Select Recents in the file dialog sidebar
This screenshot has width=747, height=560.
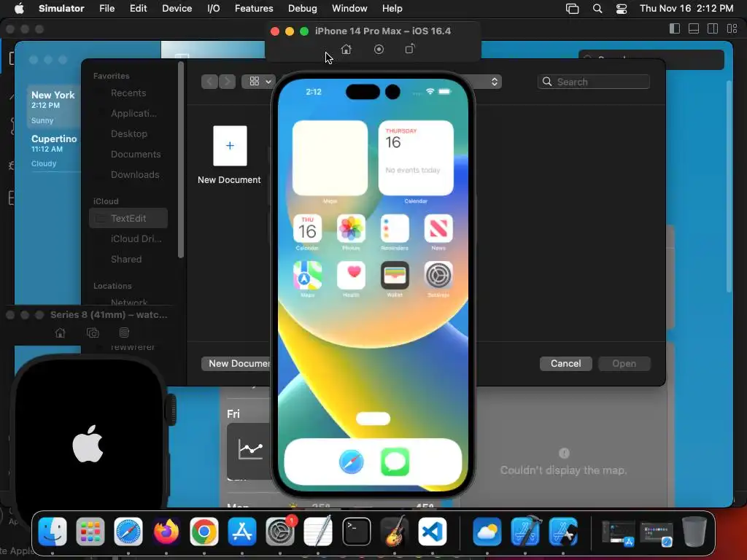click(128, 93)
